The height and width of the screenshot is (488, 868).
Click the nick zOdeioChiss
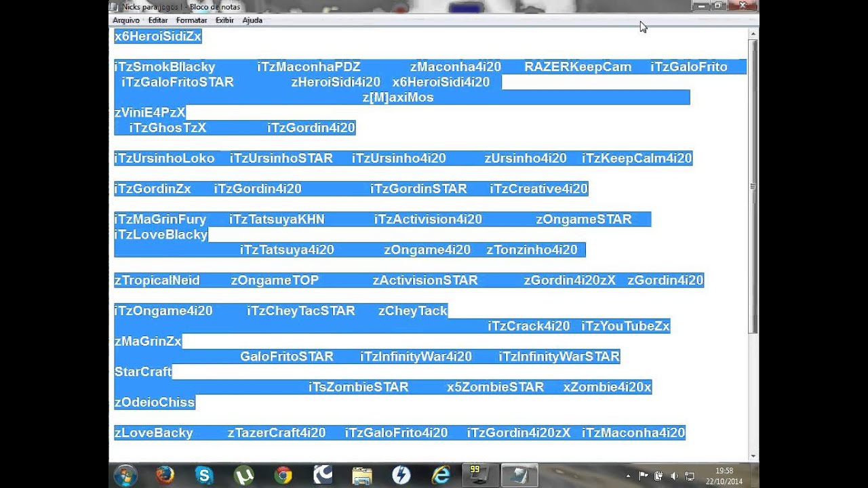click(x=155, y=403)
